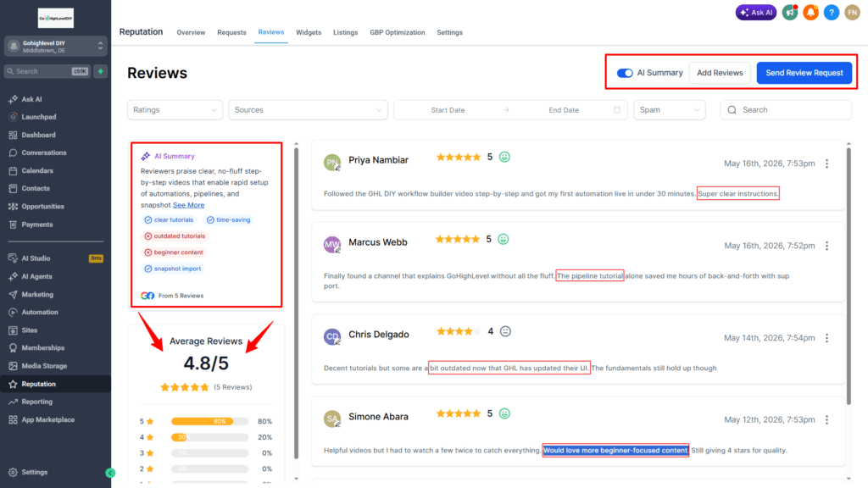Viewport: 868px width, 488px height.
Task: Open the GBP Optimization tab
Action: 397,33
